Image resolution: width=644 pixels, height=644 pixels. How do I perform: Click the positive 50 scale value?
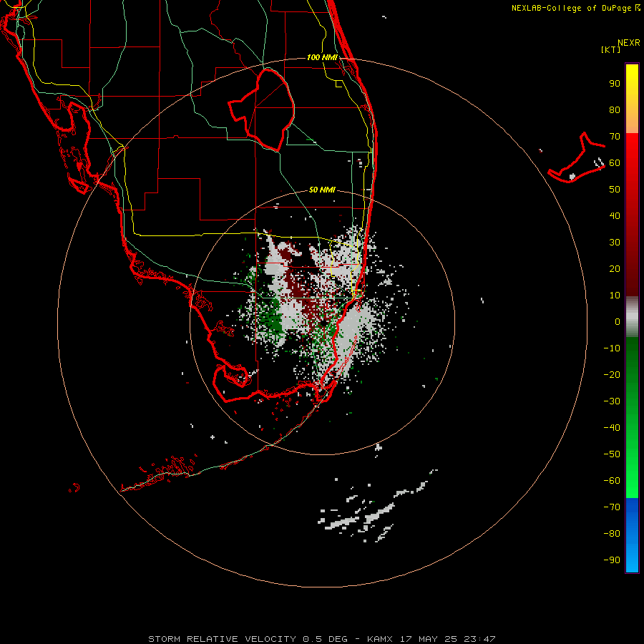[615, 190]
